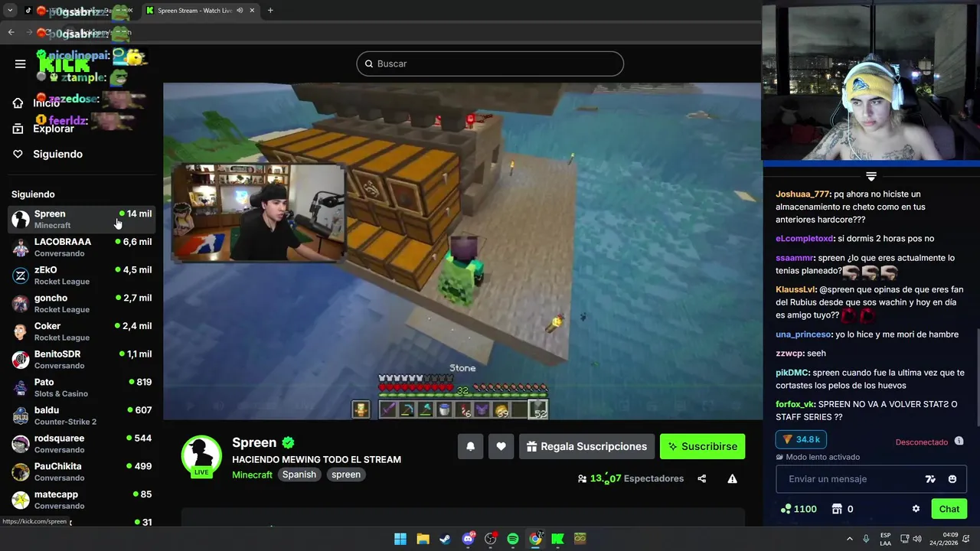Open the Minecraft category link
Image resolution: width=980 pixels, height=551 pixels.
tap(252, 474)
